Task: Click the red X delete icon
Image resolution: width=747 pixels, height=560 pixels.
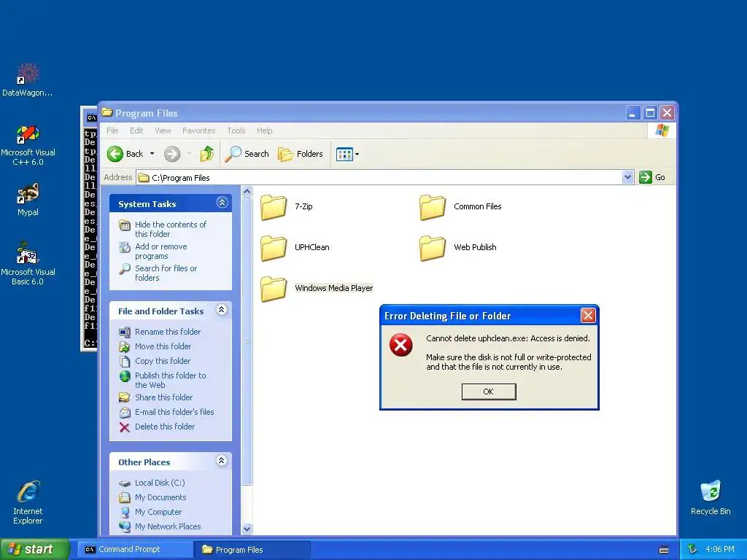Action: [124, 427]
